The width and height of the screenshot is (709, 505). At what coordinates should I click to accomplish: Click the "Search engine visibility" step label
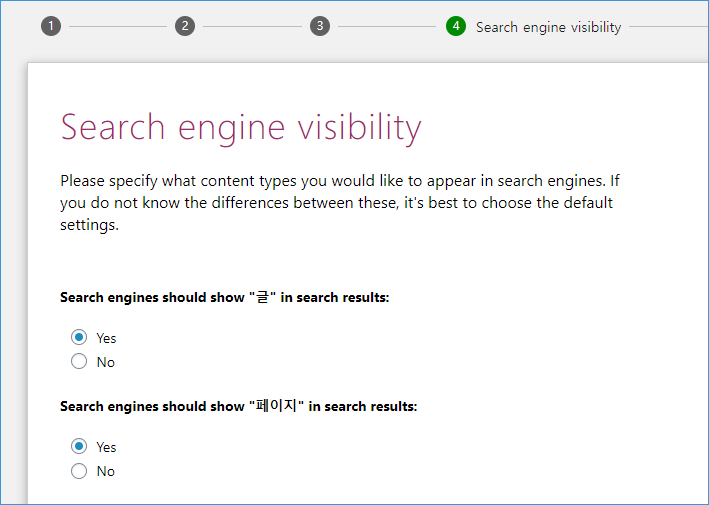[x=548, y=27]
